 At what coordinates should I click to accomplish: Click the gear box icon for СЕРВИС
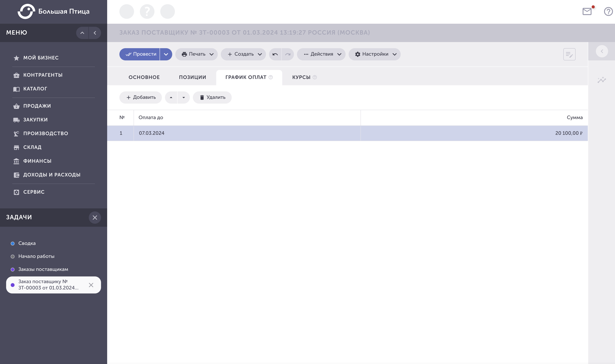tap(16, 192)
